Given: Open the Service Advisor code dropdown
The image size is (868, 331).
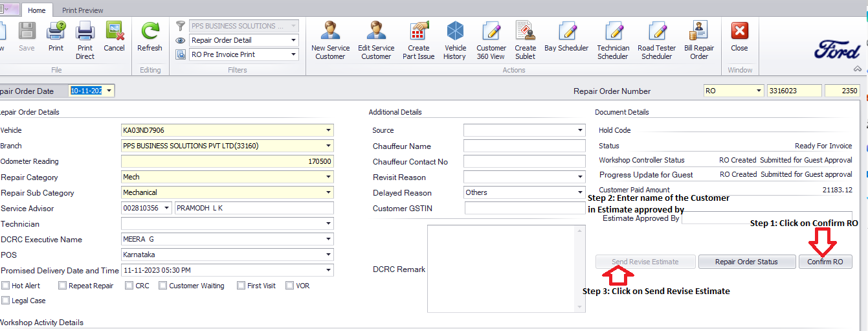Looking at the screenshot, I should pos(168,208).
